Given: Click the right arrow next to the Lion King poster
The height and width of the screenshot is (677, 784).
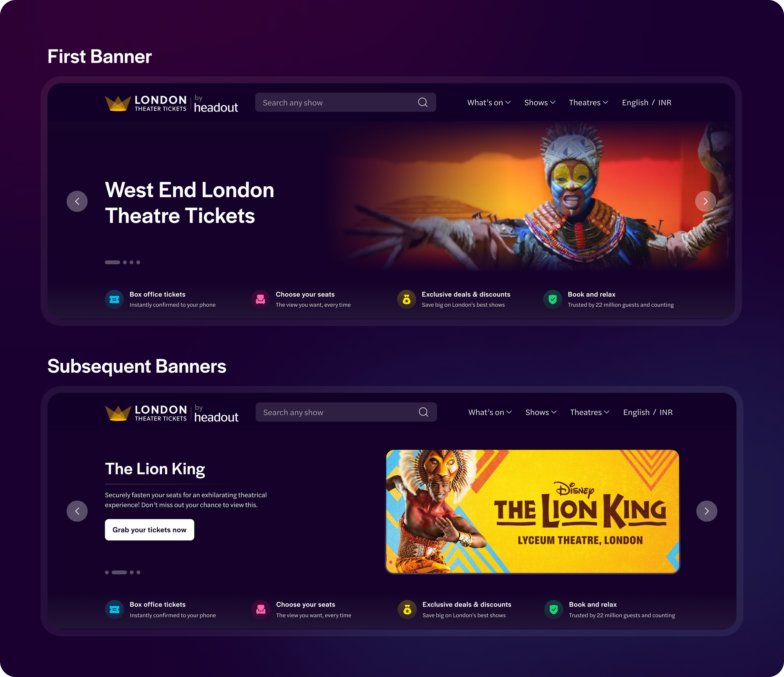Looking at the screenshot, I should [707, 511].
